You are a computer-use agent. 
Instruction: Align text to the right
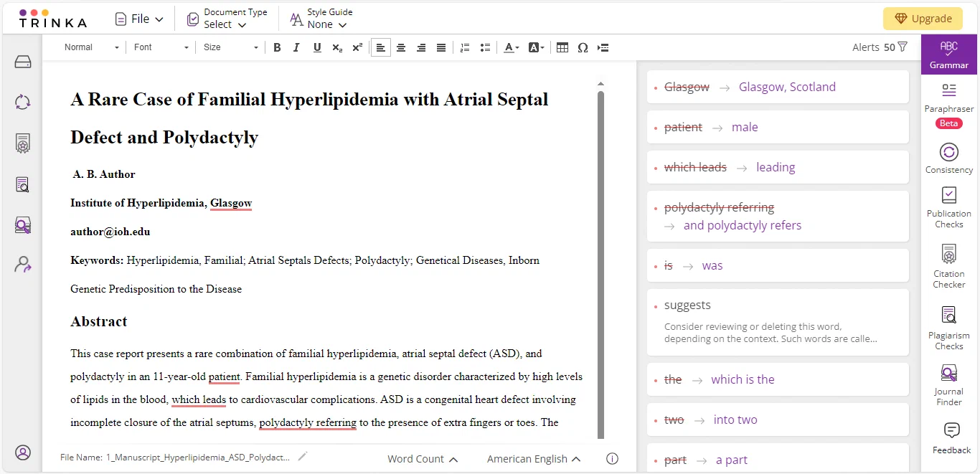[x=421, y=48]
